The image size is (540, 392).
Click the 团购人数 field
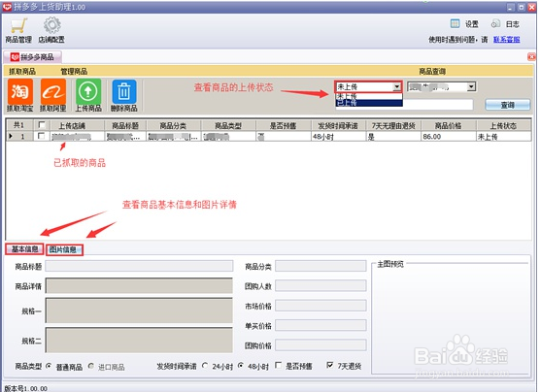(x=321, y=285)
